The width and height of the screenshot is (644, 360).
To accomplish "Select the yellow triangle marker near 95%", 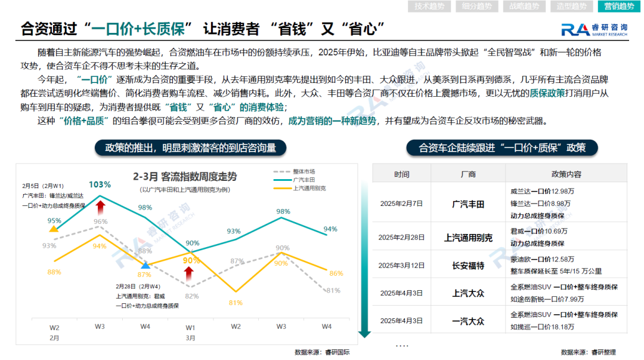I will coord(54,229).
